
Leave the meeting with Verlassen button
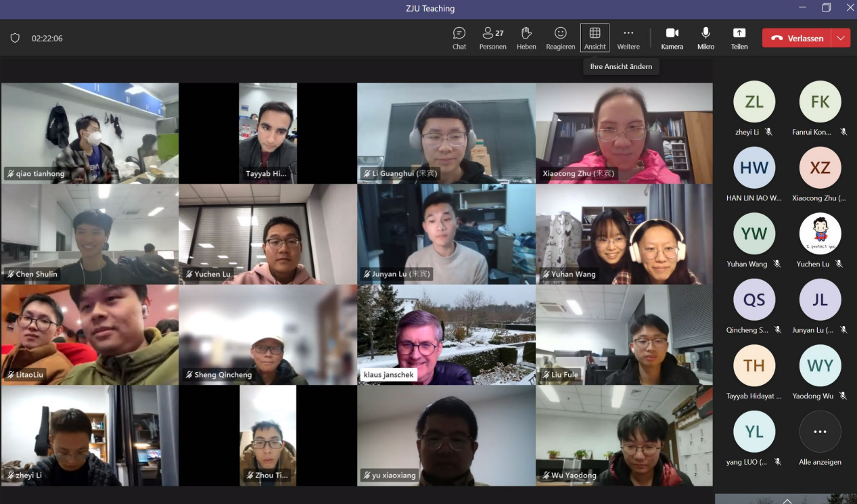tap(797, 39)
